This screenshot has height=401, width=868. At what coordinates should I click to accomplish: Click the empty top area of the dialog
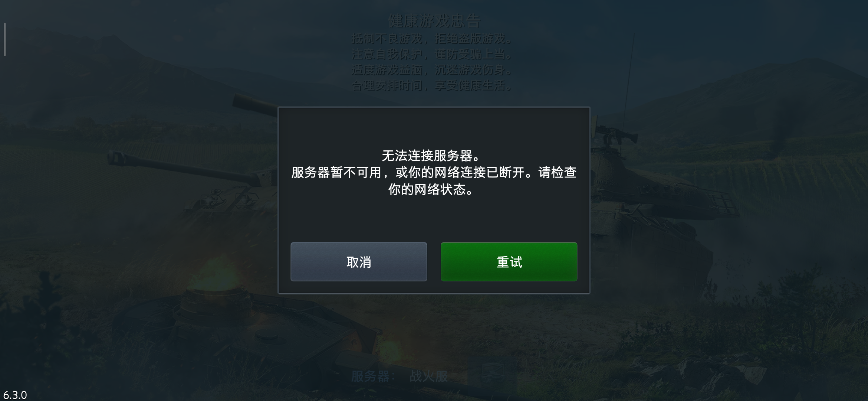434,126
